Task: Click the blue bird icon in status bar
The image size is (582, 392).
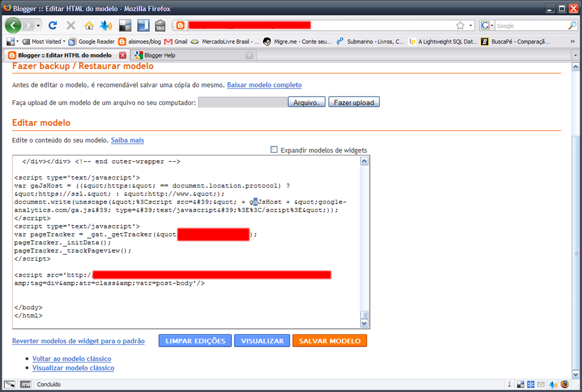Action: (553, 385)
